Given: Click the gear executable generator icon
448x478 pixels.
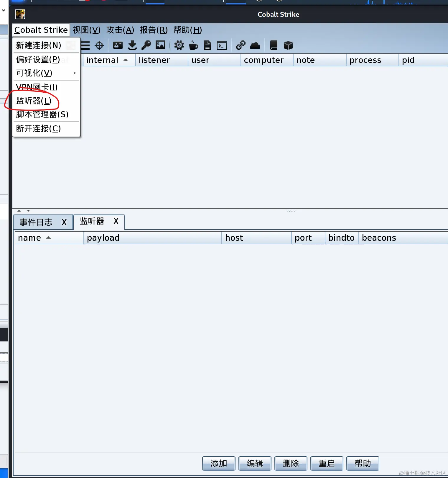Looking at the screenshot, I should 179,45.
